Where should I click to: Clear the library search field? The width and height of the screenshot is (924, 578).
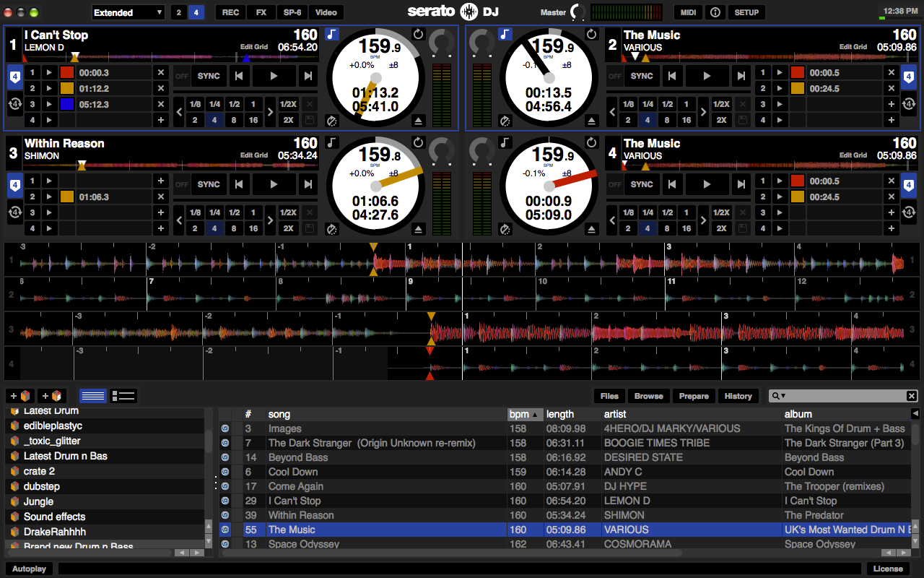[912, 396]
